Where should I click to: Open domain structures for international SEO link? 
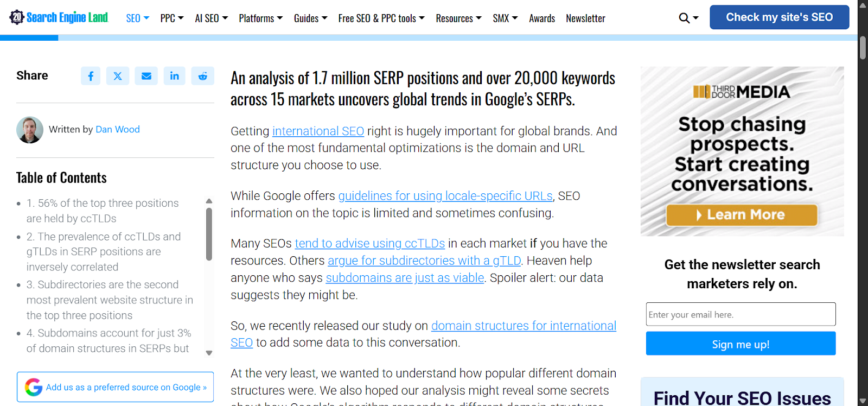[x=424, y=334]
